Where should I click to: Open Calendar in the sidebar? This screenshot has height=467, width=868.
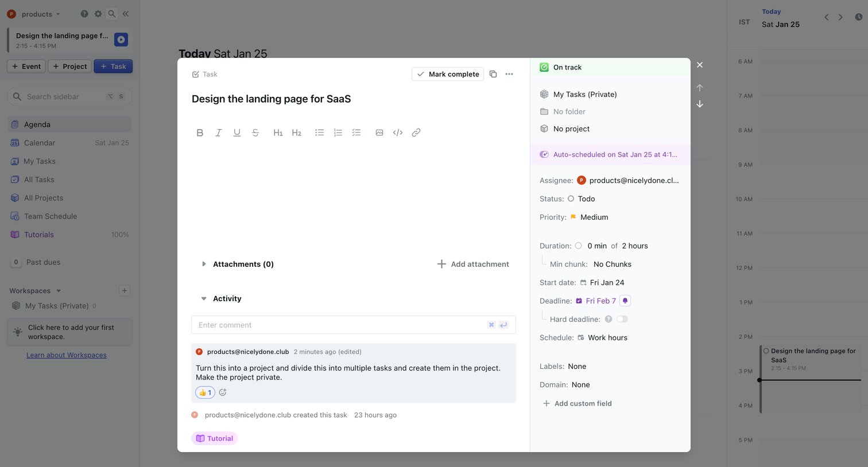[69, 143]
